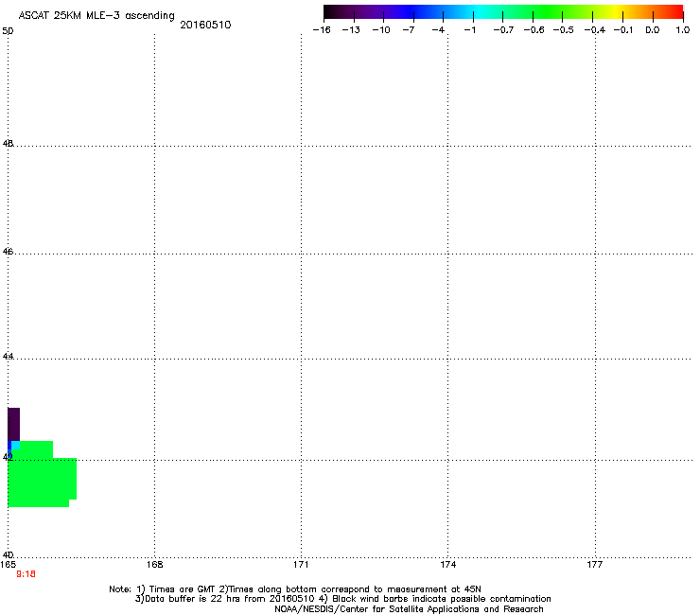Screen dimensions: 700x615
Task: Click latitude label 40
Action: pos(8,555)
